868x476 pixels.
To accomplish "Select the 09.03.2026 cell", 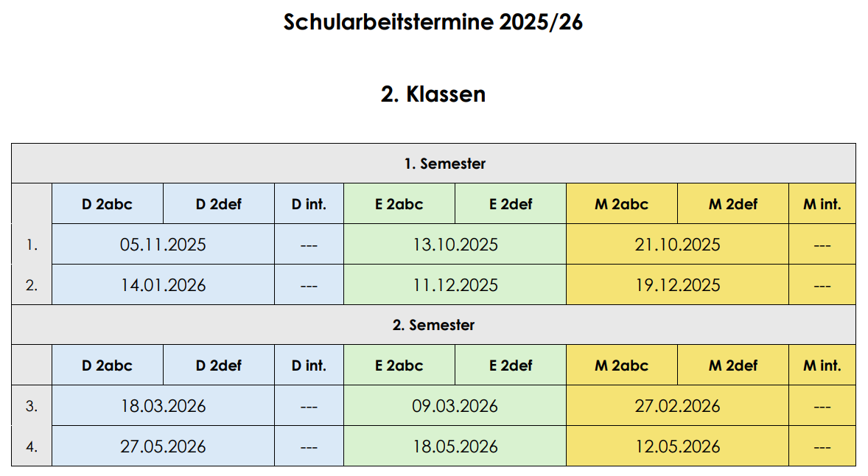I will pos(455,406).
